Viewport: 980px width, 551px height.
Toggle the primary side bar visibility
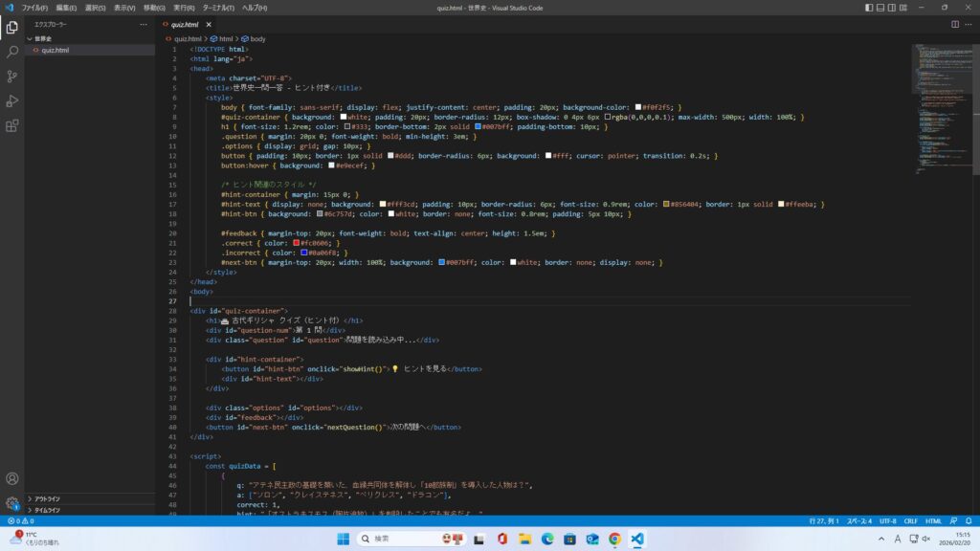coord(869,8)
